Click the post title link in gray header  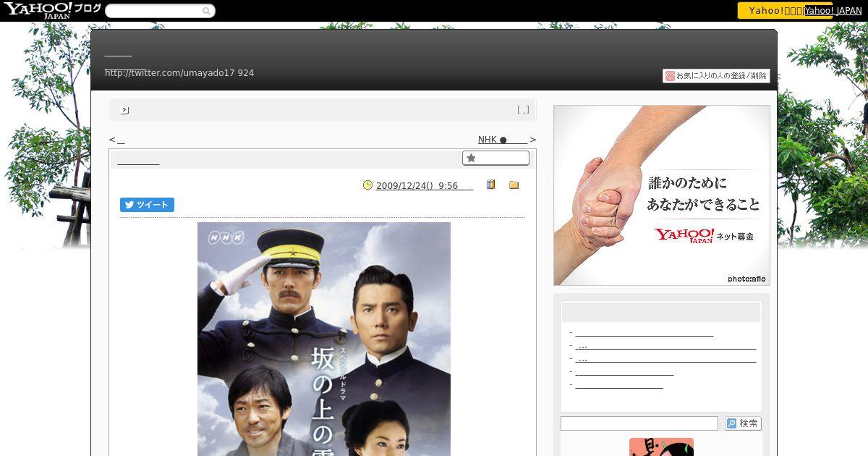pos(138,160)
